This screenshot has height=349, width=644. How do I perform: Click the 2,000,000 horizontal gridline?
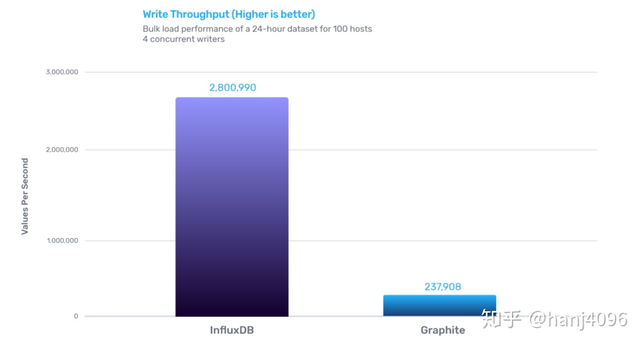443,150
